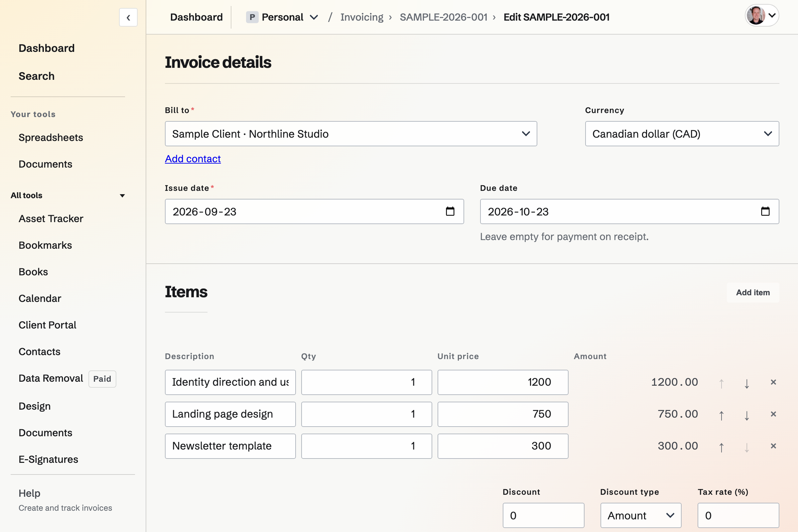The height and width of the screenshot is (532, 798).
Task: Open Design in the sidebar
Action: [x=35, y=406]
